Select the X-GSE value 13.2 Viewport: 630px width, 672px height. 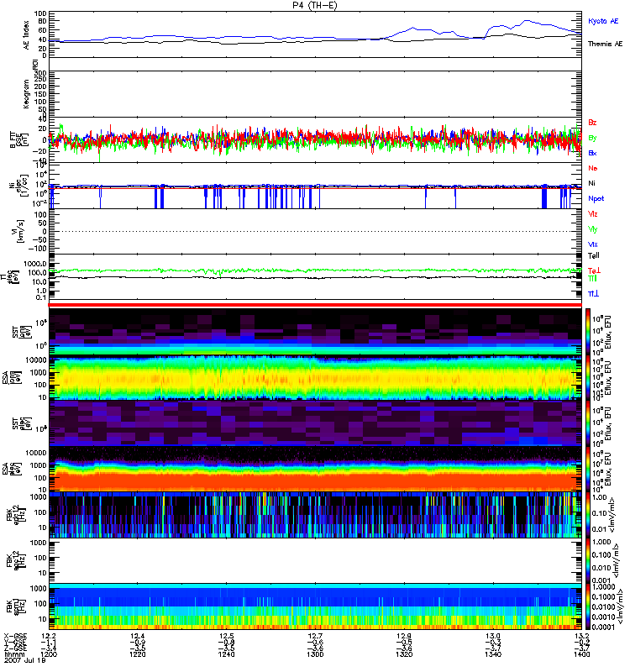(x=582, y=636)
